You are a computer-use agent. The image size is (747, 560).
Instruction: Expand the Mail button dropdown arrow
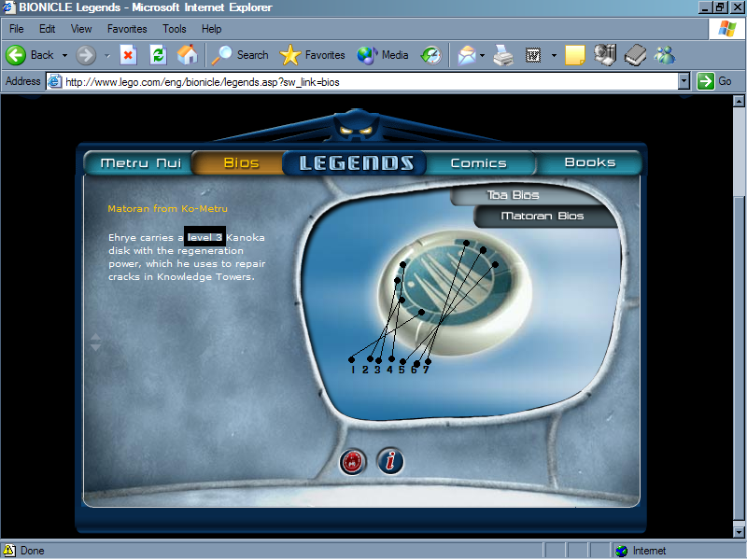482,56
